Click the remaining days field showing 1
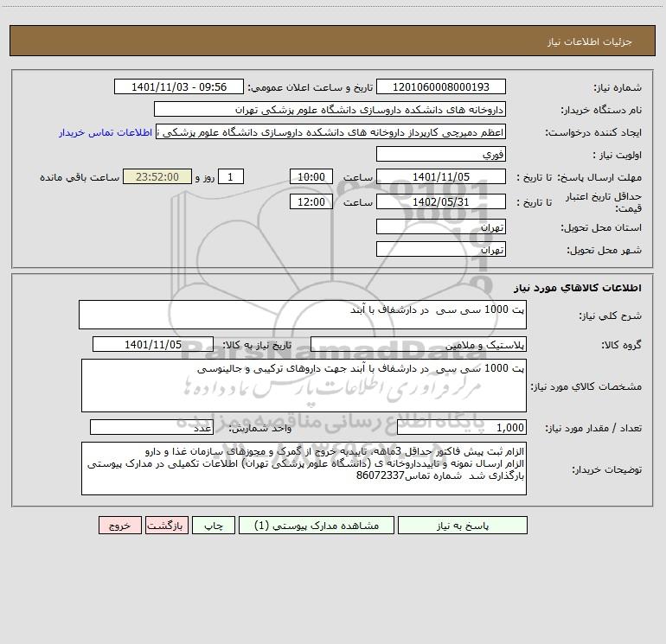The height and width of the screenshot is (644, 666). coord(231,176)
